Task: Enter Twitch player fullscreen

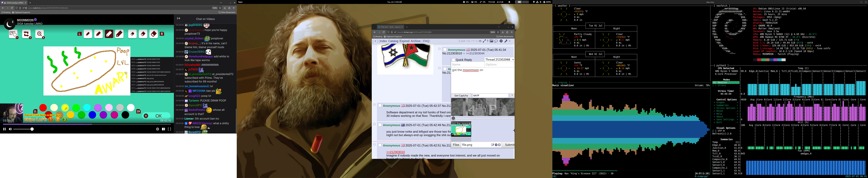Action: (x=170, y=129)
